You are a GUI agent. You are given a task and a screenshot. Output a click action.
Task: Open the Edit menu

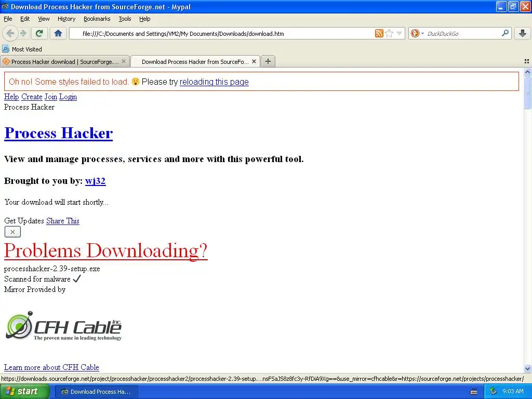pyautogui.click(x=25, y=19)
